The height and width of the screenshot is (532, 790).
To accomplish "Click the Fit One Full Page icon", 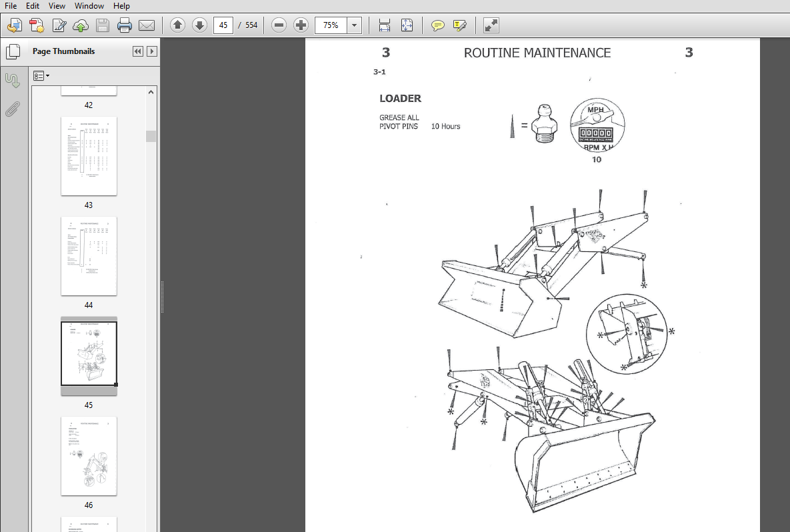I will pos(407,25).
